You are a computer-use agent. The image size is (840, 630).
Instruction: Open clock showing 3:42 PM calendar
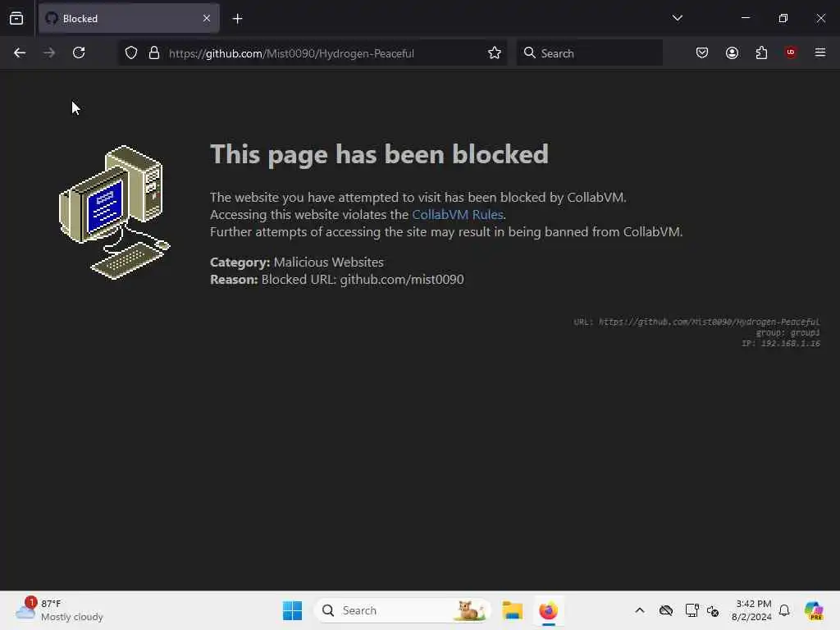point(751,610)
